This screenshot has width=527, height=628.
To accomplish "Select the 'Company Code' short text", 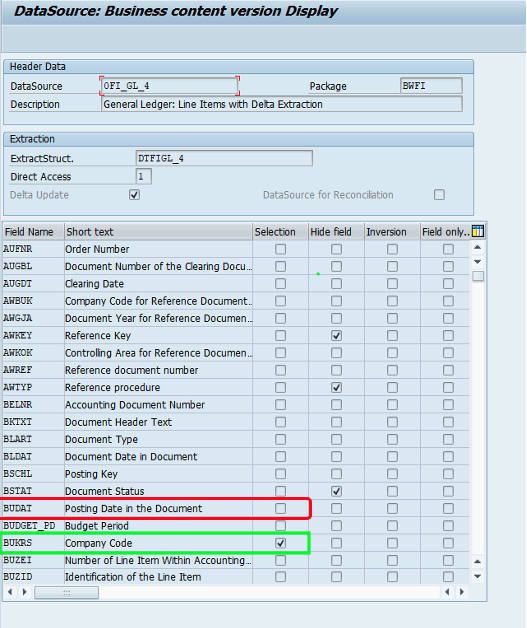I will tap(99, 543).
